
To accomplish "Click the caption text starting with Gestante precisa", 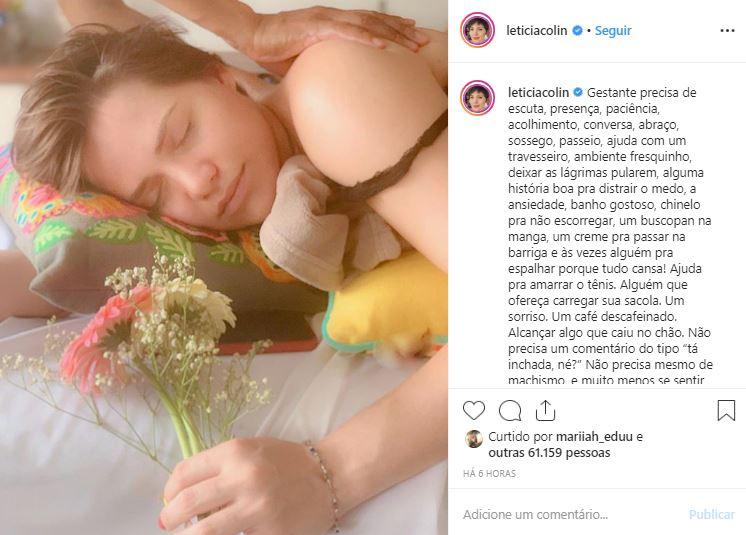I will pyautogui.click(x=610, y=236).
